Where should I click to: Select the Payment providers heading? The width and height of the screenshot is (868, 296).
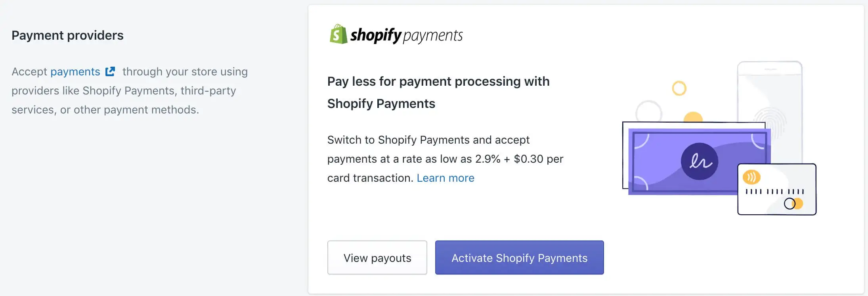[x=67, y=35]
